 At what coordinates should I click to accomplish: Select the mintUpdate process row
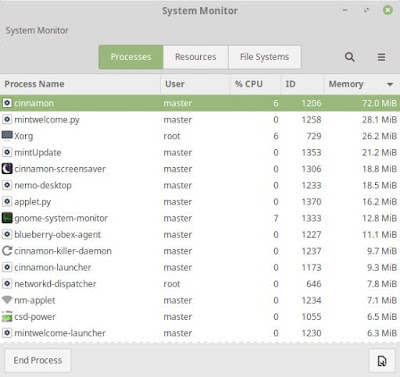coord(200,152)
